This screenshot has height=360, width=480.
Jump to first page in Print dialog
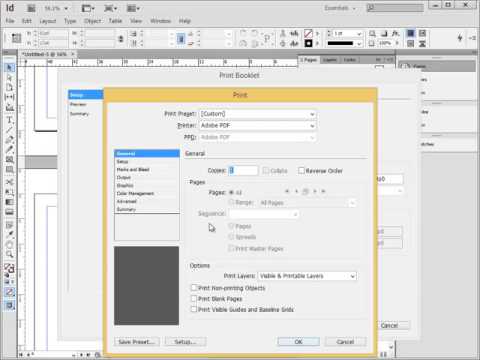coord(287,191)
